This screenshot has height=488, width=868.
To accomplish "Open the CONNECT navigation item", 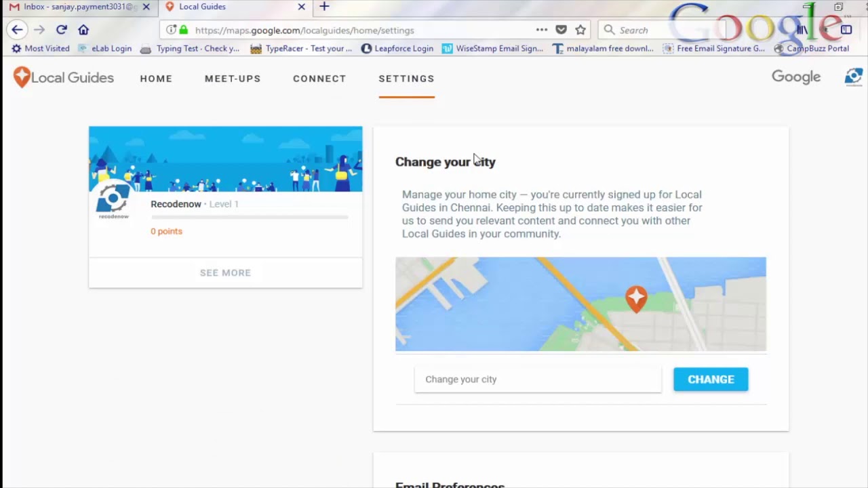I will click(x=319, y=79).
